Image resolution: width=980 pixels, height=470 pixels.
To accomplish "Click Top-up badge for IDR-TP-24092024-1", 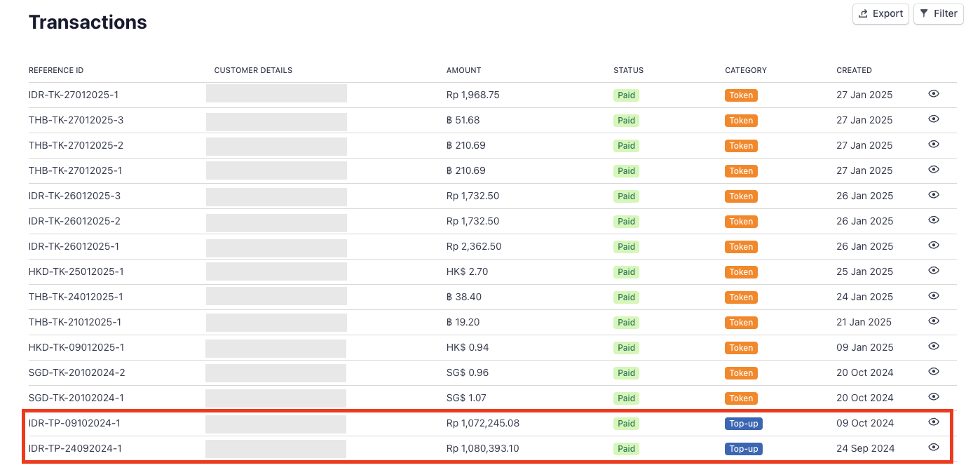I will [x=744, y=449].
